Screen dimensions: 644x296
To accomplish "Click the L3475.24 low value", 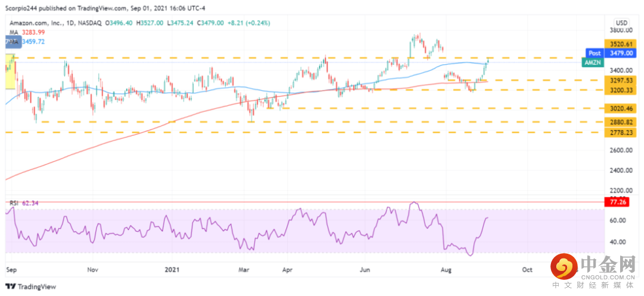I will pos(180,23).
